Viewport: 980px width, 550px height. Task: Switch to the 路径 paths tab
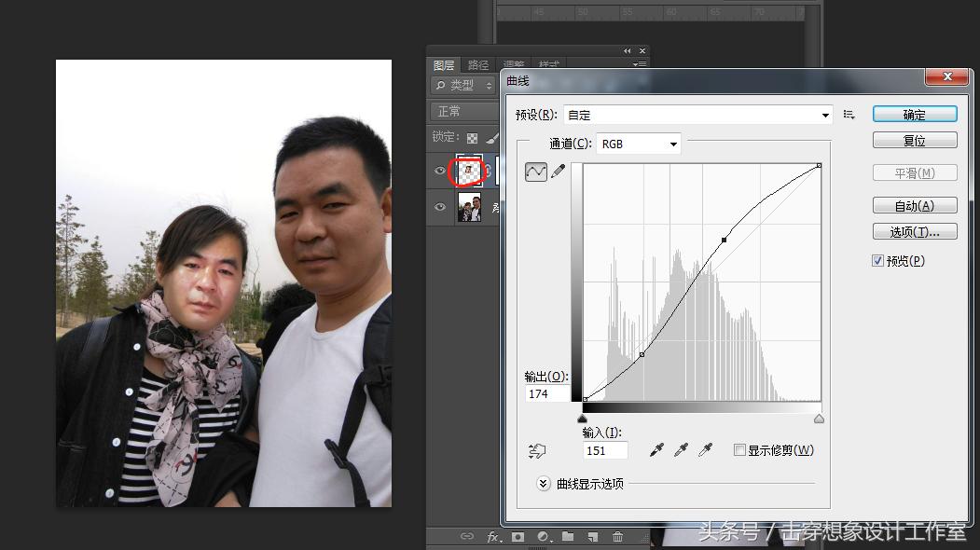(x=478, y=64)
